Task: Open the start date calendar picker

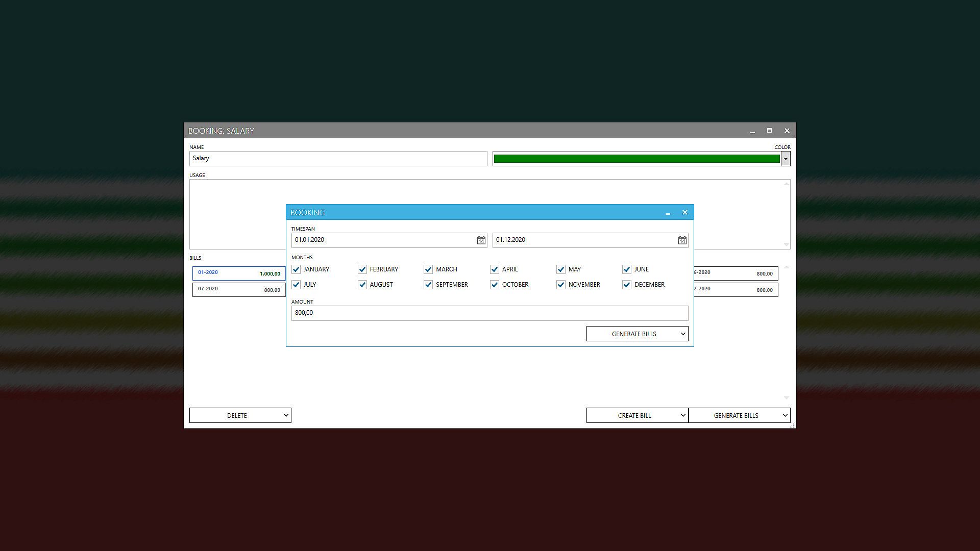Action: pyautogui.click(x=481, y=240)
